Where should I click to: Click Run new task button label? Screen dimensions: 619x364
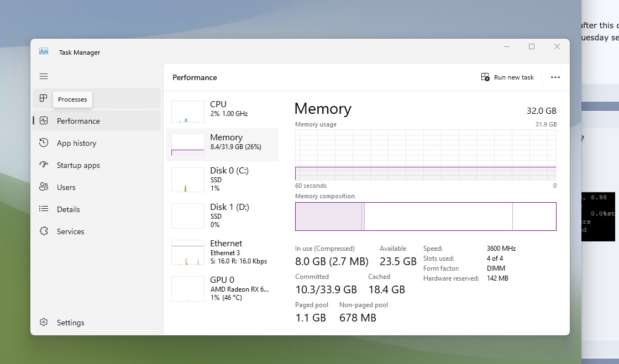[x=513, y=77]
